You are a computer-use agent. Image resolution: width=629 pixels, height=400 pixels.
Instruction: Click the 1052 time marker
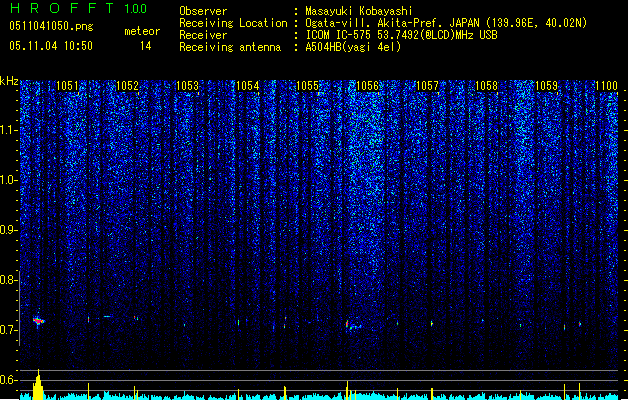(127, 86)
